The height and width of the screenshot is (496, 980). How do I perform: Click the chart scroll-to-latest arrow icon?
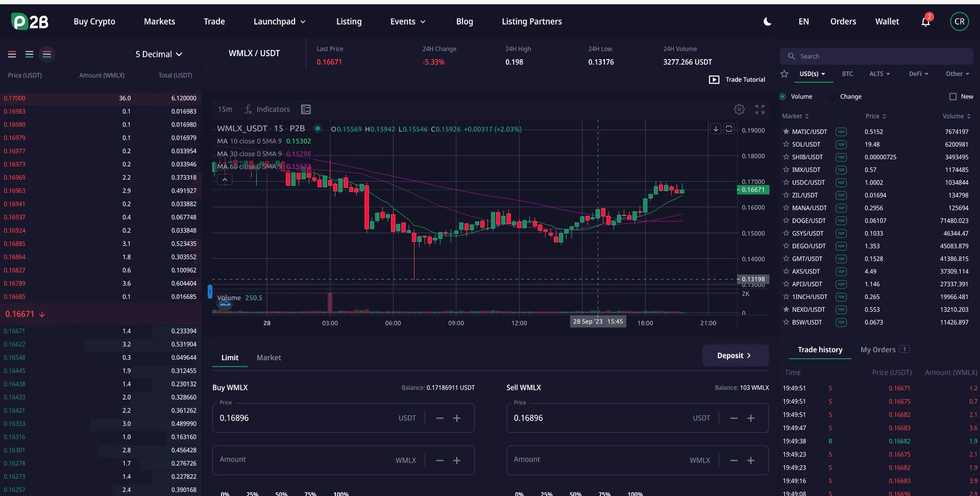coord(716,129)
